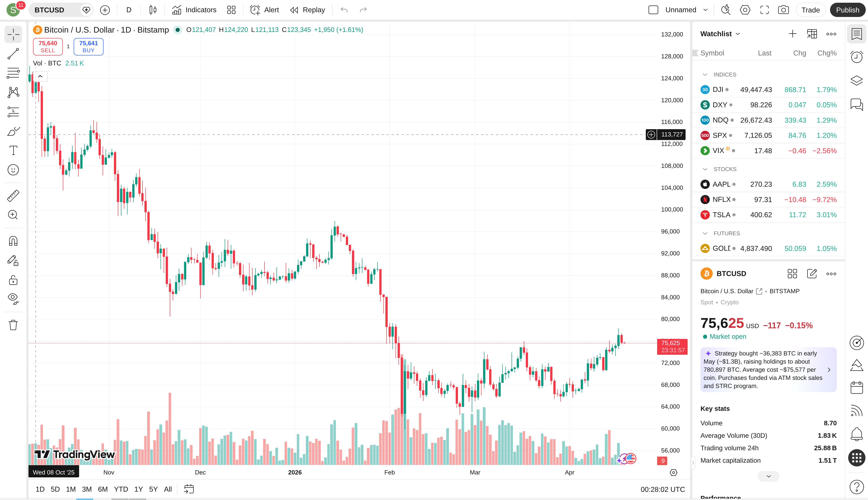Open the Watchlist name dropdown chevron
The height and width of the screenshot is (500, 868).
pyautogui.click(x=738, y=33)
